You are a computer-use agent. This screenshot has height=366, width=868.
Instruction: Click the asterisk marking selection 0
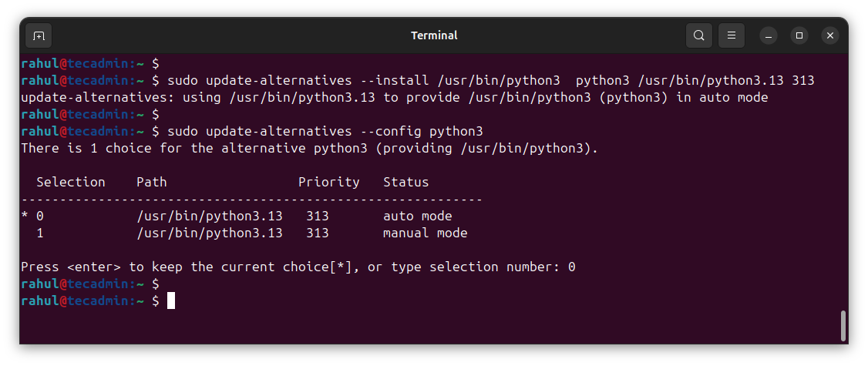coord(25,217)
